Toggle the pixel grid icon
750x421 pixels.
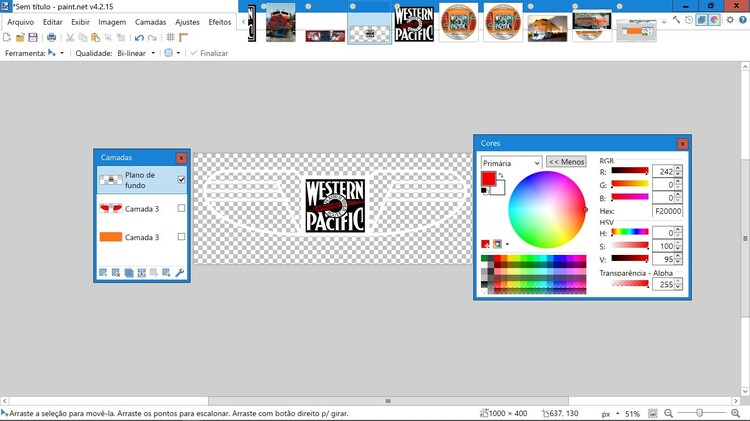[170, 37]
